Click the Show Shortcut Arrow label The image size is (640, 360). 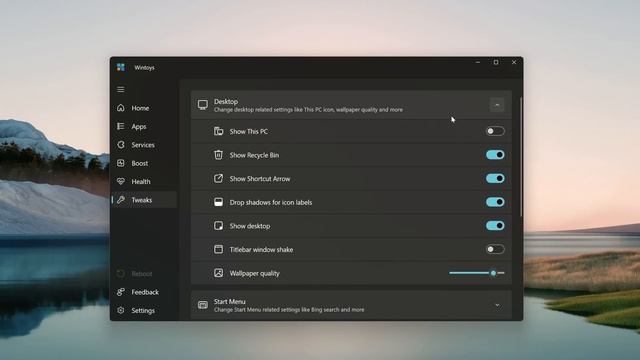click(260, 179)
